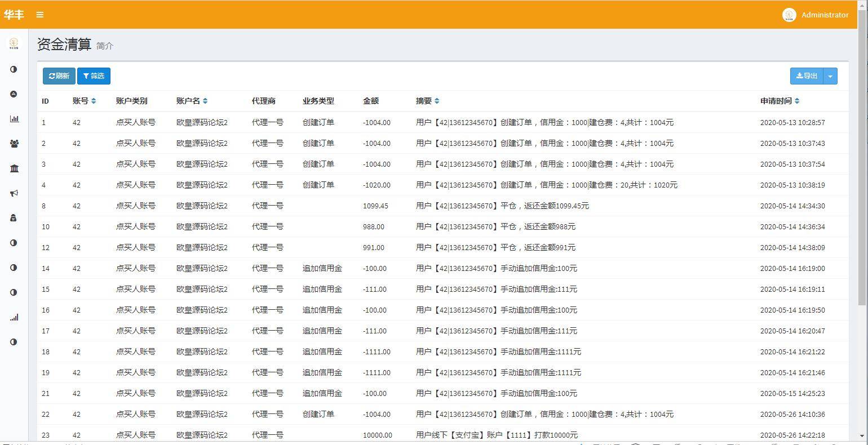Click the 刷新 refresh button
The width and height of the screenshot is (868, 445).
click(x=59, y=75)
